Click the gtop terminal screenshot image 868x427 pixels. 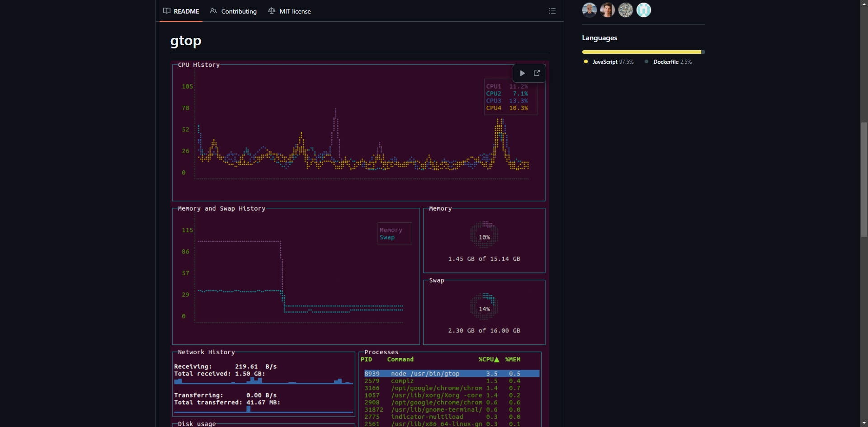tap(359, 244)
